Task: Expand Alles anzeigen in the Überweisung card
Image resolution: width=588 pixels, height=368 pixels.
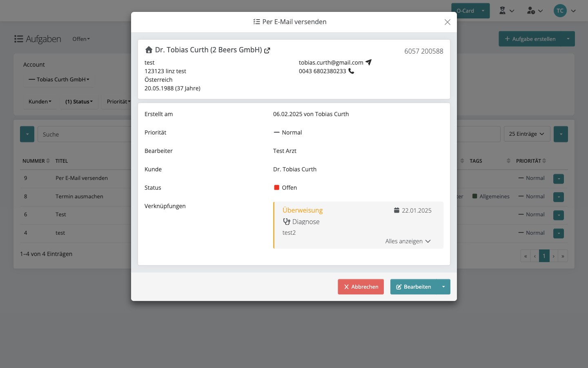Action: [408, 241]
